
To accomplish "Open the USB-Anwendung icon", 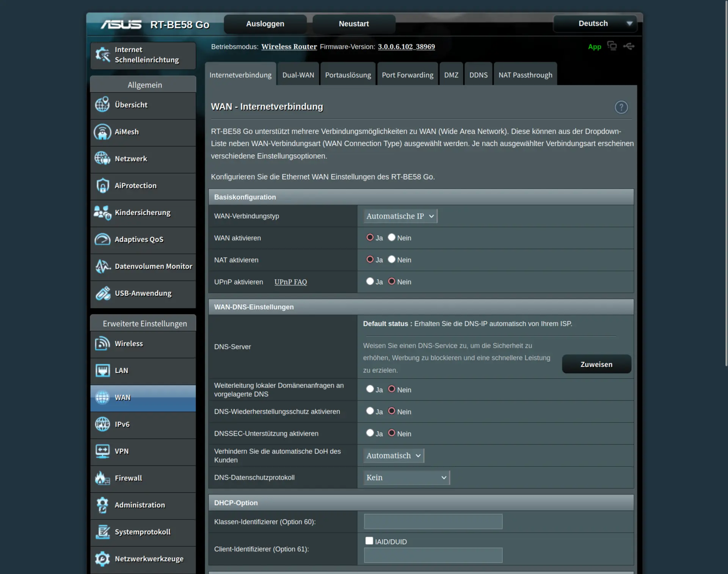I will (102, 293).
